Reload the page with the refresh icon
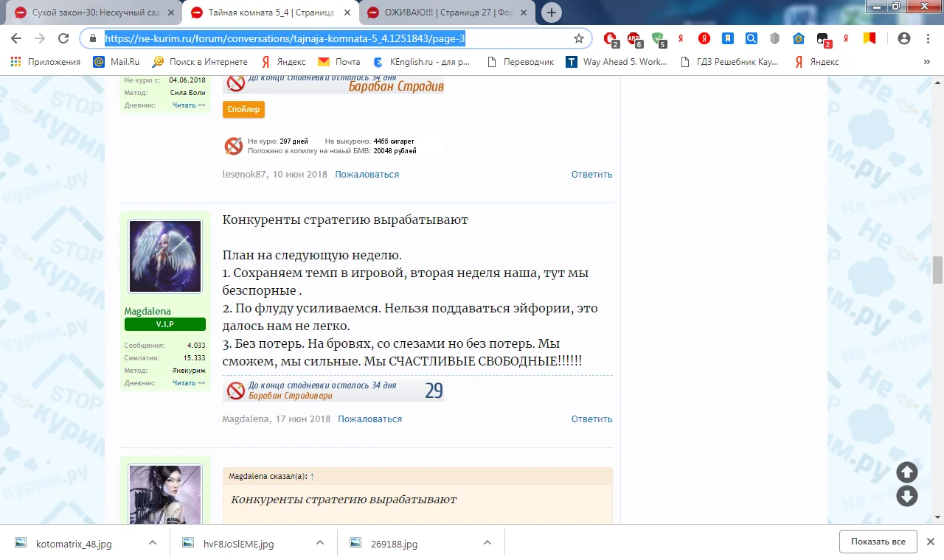944x560 pixels. 63,38
